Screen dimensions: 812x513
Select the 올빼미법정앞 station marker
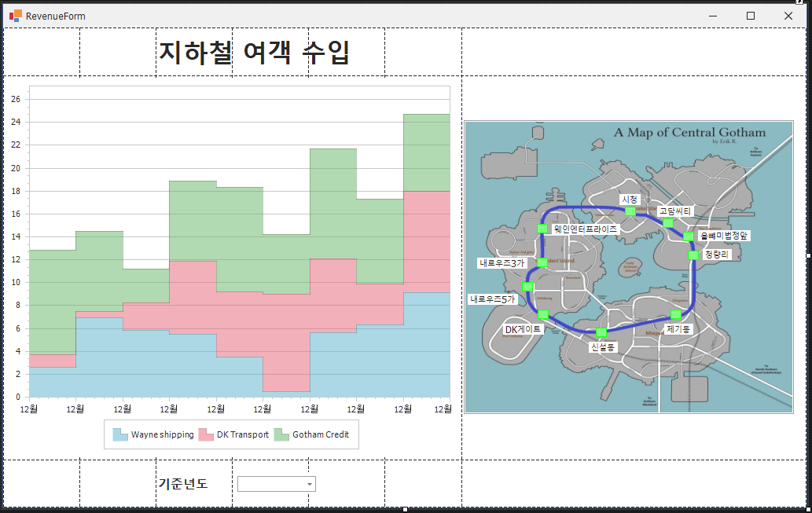[689, 236]
